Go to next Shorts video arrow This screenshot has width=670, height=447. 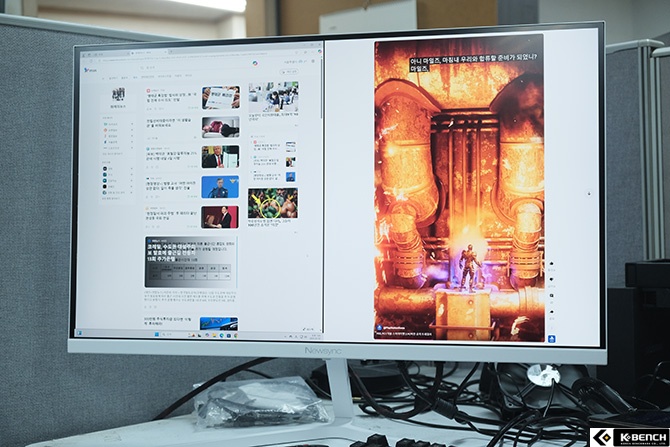[x=589, y=194]
